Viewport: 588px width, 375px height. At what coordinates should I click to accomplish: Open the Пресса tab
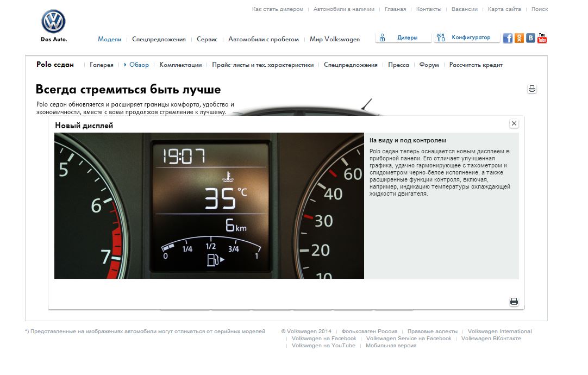point(398,65)
